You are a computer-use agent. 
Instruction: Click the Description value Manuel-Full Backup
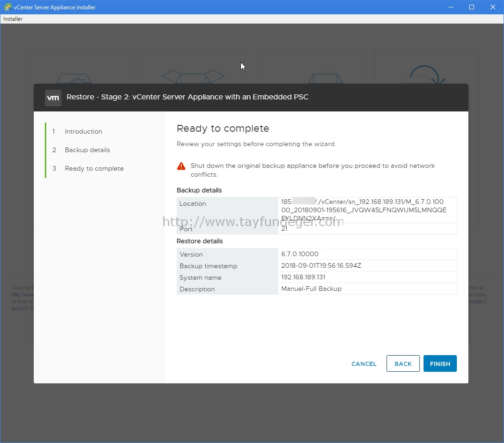click(311, 289)
